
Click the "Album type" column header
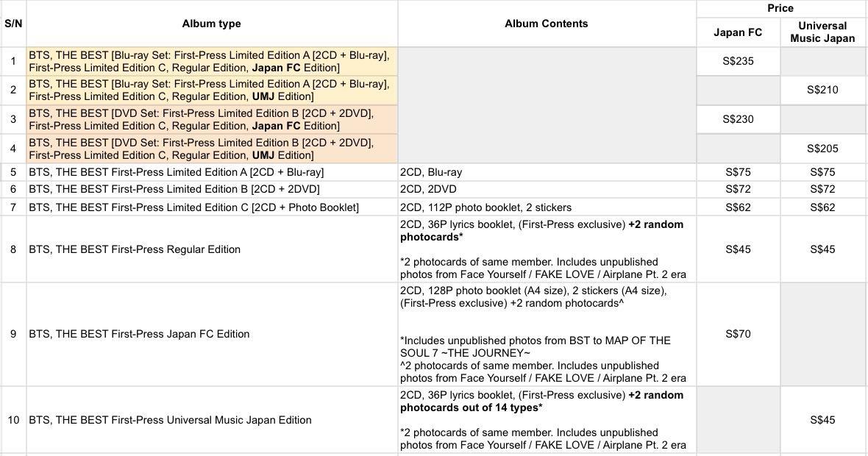click(x=211, y=24)
